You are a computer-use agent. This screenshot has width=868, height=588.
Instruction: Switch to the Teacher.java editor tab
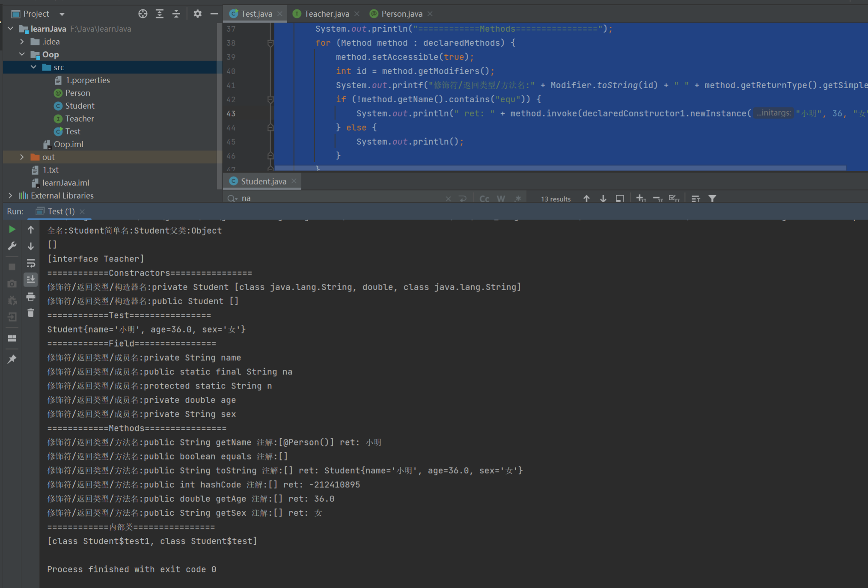pyautogui.click(x=326, y=14)
